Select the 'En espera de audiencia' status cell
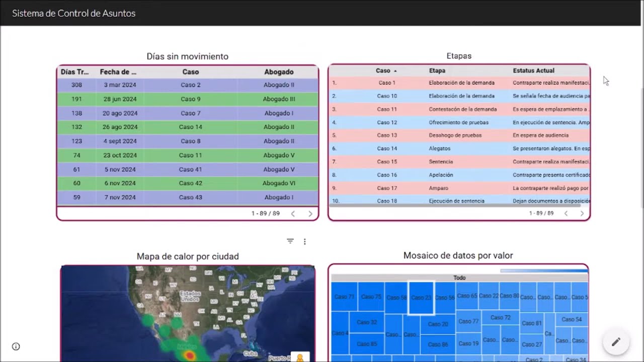644x362 pixels. [541, 135]
